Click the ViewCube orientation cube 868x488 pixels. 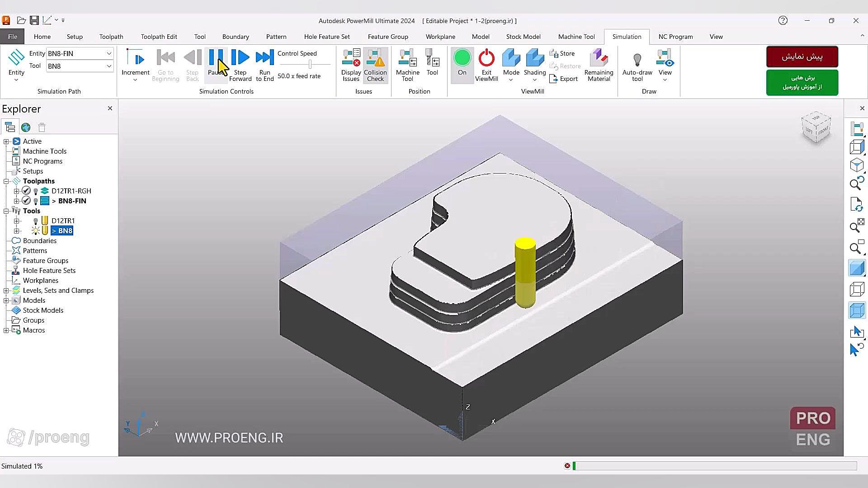click(x=816, y=128)
